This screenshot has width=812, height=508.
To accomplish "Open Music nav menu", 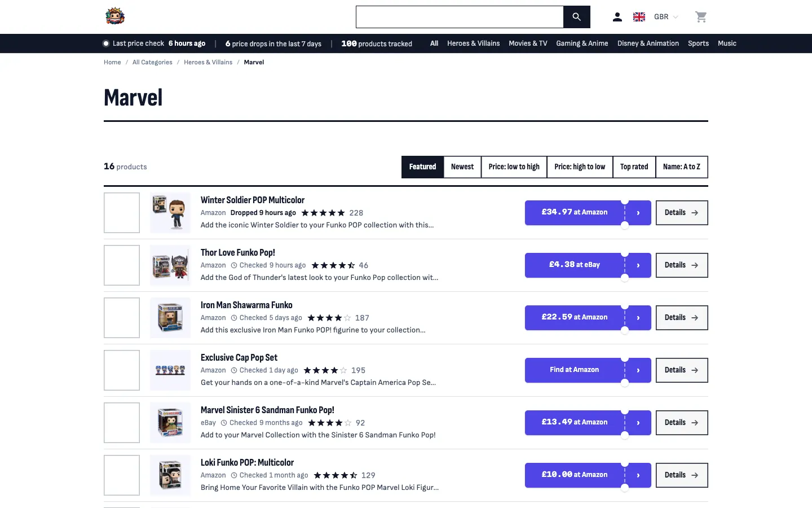I will pos(727,43).
